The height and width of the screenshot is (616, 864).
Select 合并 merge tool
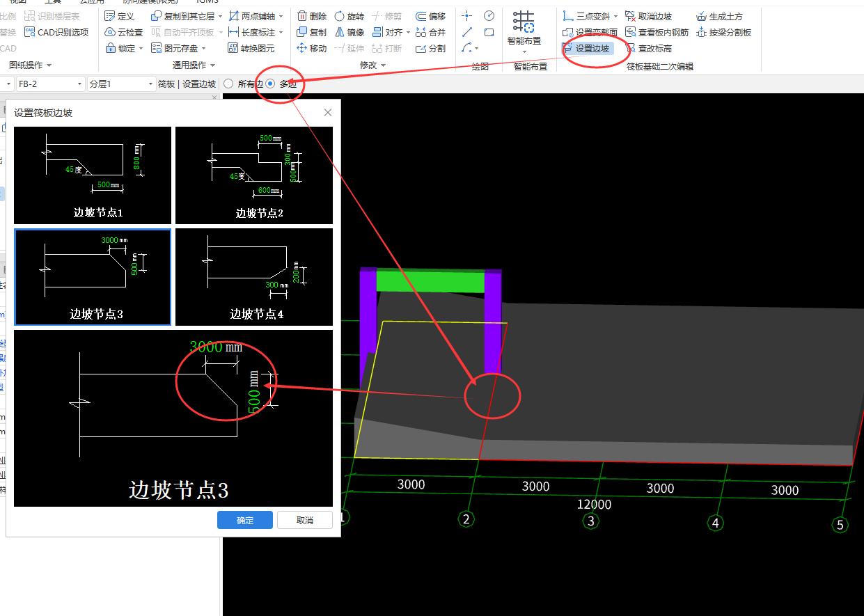(430, 32)
